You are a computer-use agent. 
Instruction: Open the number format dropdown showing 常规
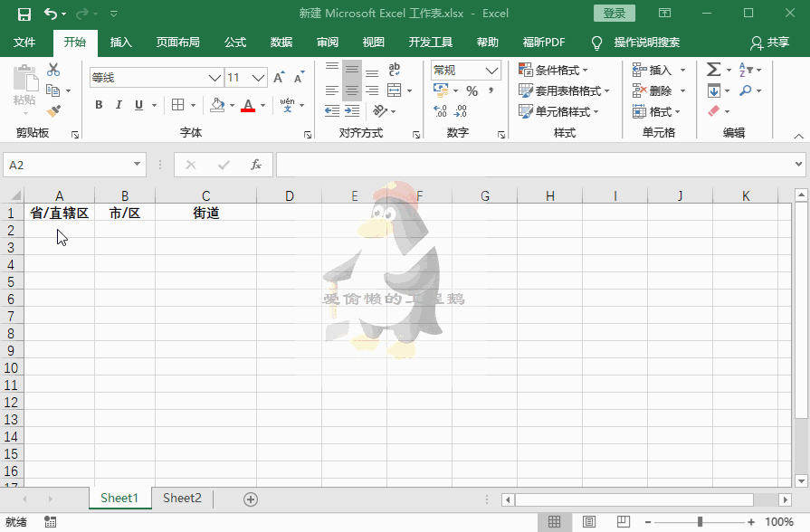491,70
